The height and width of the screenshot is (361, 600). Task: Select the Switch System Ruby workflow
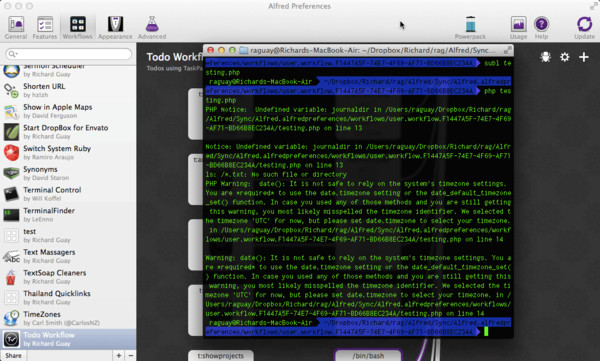(68, 152)
